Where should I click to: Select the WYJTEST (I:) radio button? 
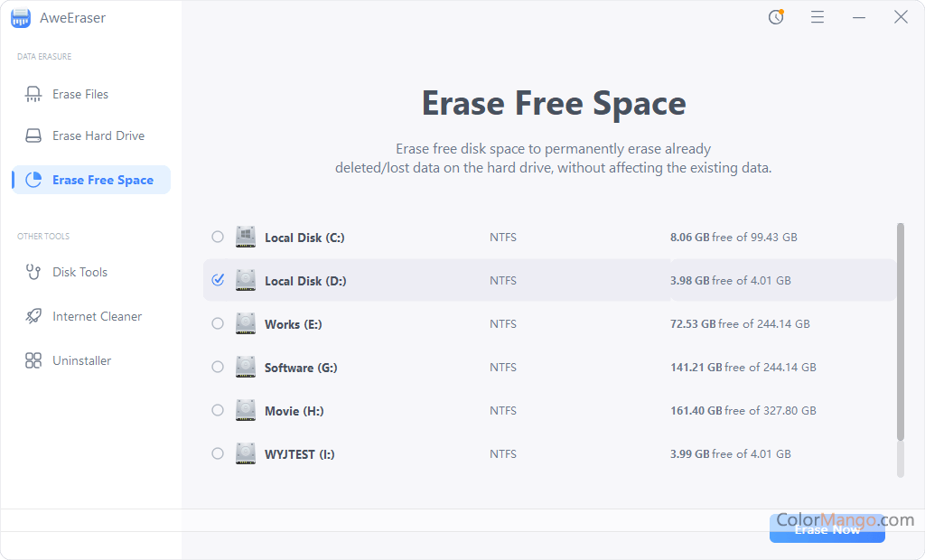[218, 453]
